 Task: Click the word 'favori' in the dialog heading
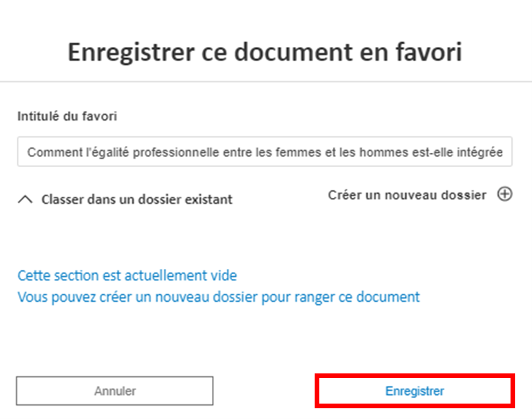(429, 52)
